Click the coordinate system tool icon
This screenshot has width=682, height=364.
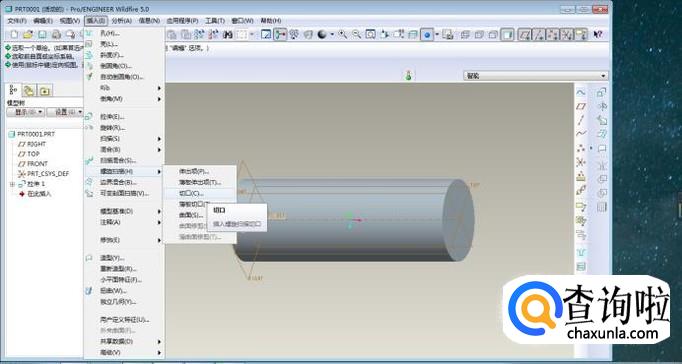coord(581,162)
